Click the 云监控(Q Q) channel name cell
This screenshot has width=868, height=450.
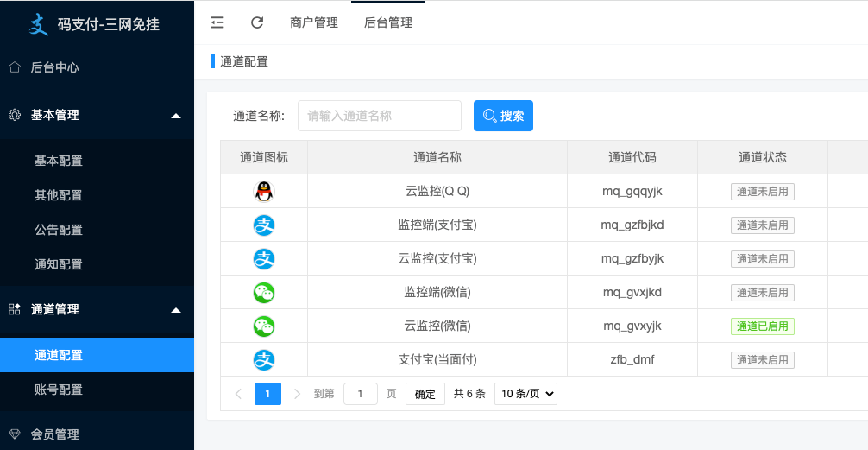[x=437, y=191]
